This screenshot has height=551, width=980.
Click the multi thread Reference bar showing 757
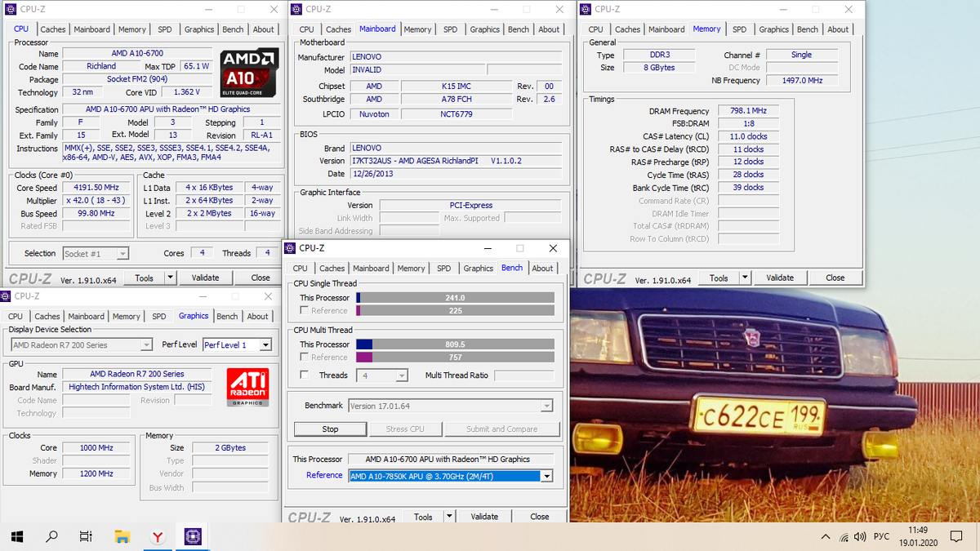(x=455, y=357)
